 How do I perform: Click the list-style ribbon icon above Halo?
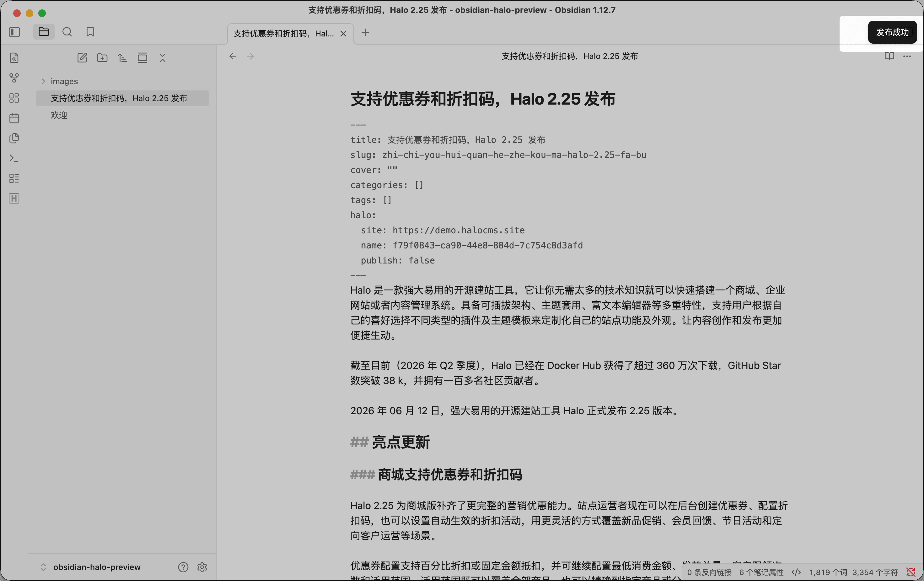(x=14, y=178)
